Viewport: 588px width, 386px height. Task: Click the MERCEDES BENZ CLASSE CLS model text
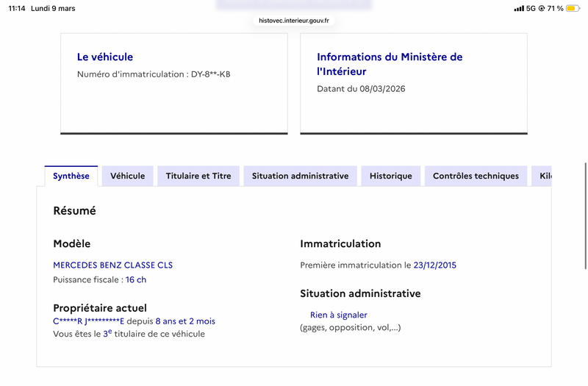(113, 265)
